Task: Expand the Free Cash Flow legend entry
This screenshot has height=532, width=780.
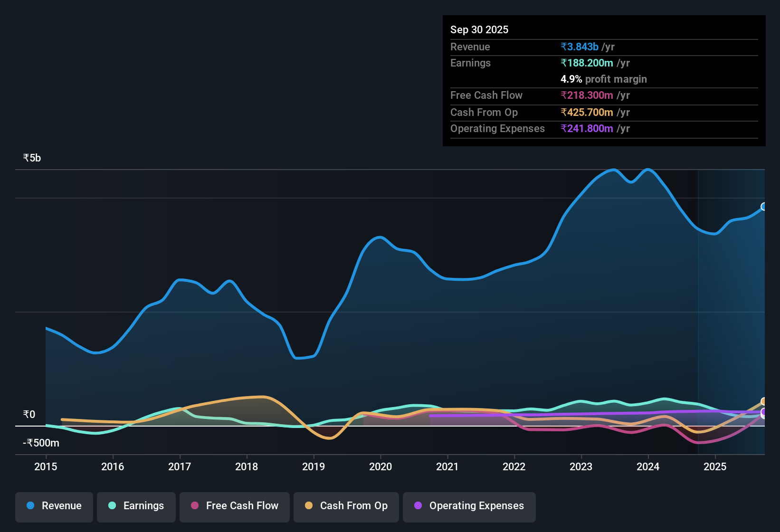Action: [234, 506]
